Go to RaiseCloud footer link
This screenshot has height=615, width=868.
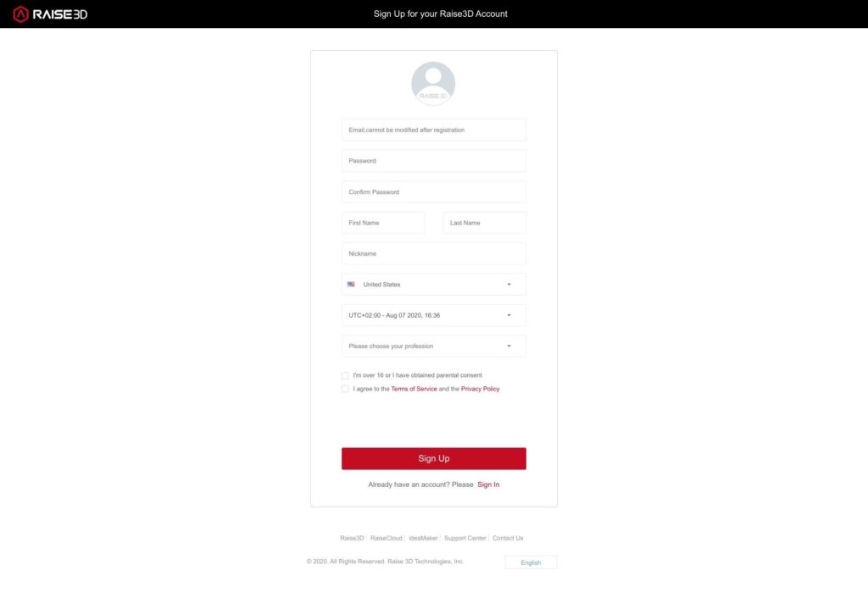pos(387,538)
